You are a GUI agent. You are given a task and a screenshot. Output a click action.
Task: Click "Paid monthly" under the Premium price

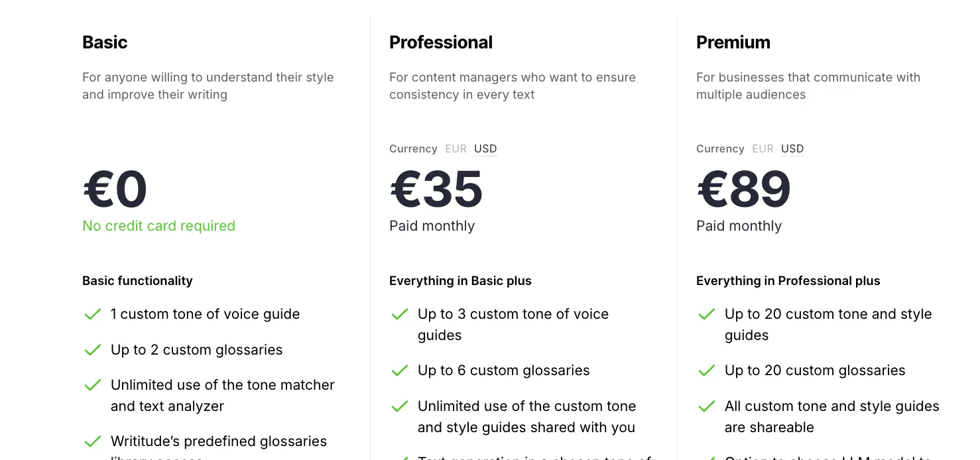coord(739,226)
